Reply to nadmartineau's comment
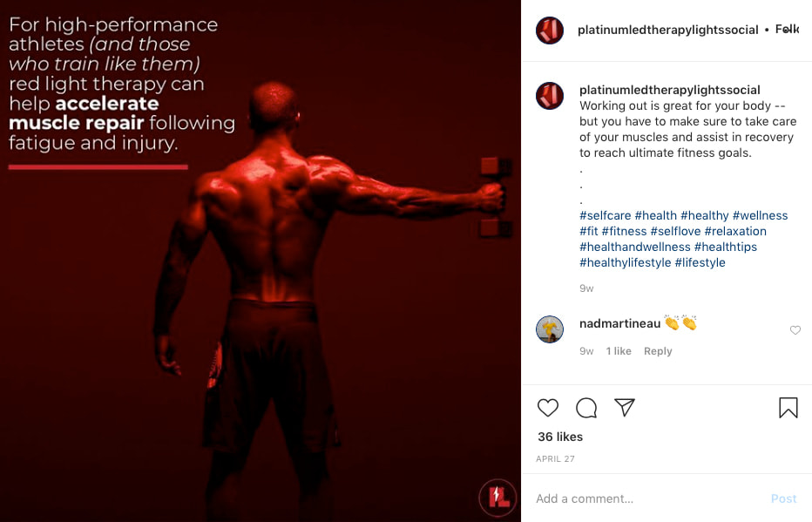Image resolution: width=812 pixels, height=522 pixels. (x=658, y=351)
